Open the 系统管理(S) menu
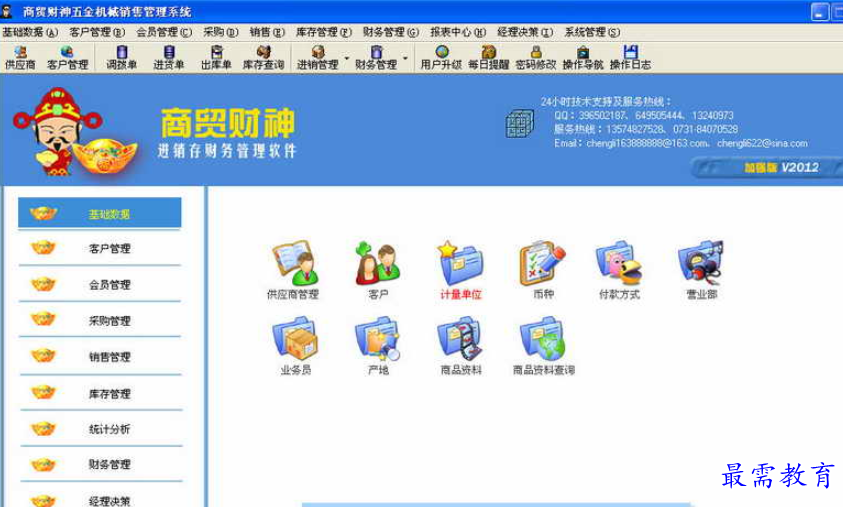Image resolution: width=843 pixels, height=507 pixels. 592,32
